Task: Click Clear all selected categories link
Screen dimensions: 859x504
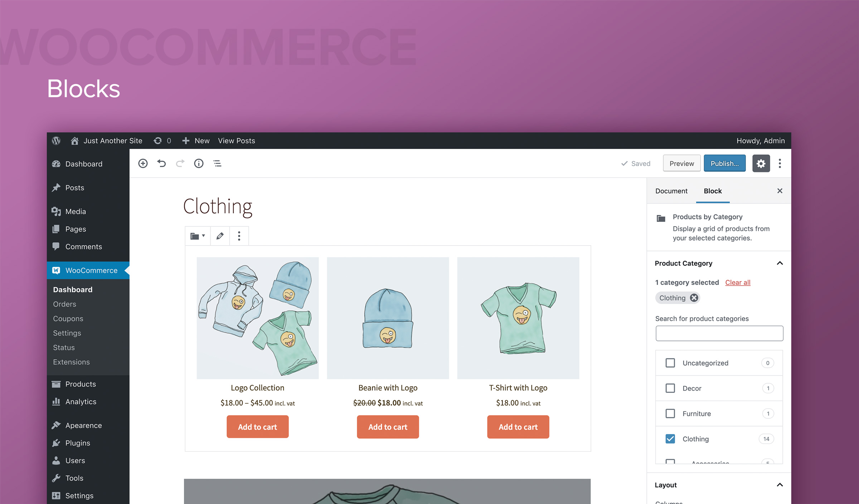Action: [x=737, y=282]
